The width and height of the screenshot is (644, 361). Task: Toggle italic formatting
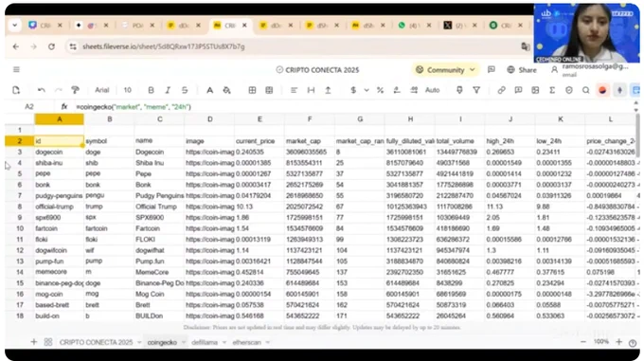(168, 90)
